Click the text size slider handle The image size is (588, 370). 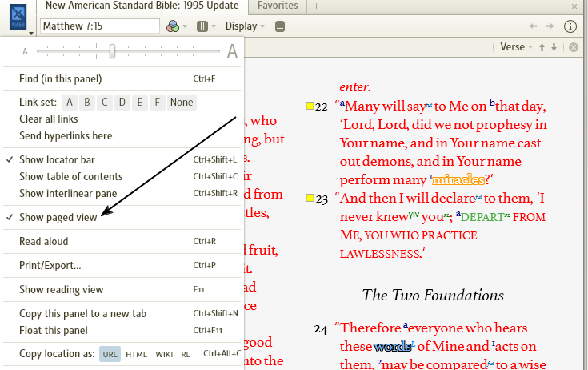pyautogui.click(x=112, y=51)
